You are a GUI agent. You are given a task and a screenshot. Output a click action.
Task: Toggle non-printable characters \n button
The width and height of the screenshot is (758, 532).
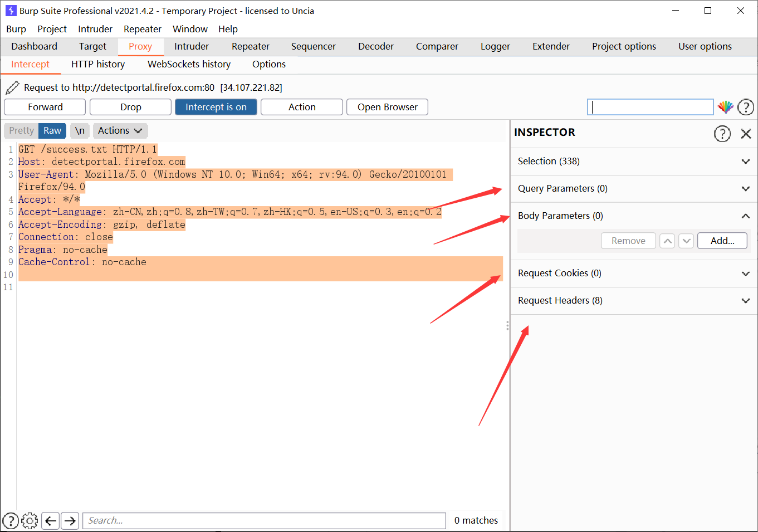pyautogui.click(x=80, y=130)
